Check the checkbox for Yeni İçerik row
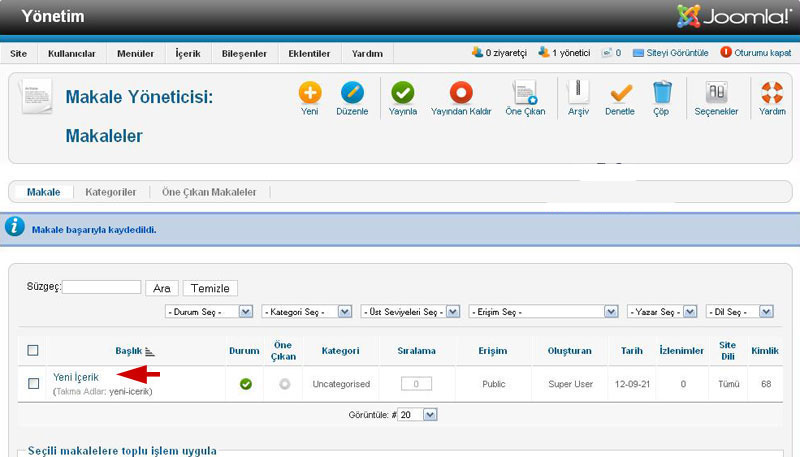The width and height of the screenshot is (800, 457). tap(34, 384)
